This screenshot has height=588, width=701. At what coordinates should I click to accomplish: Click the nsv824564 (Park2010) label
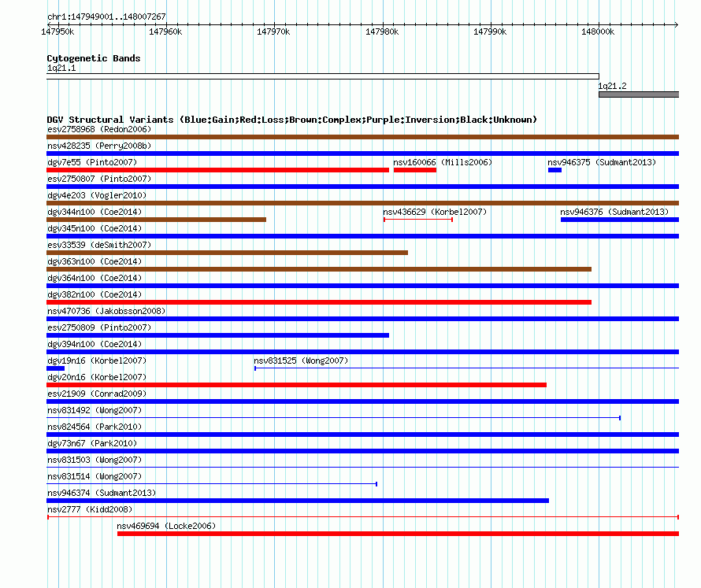(95, 427)
